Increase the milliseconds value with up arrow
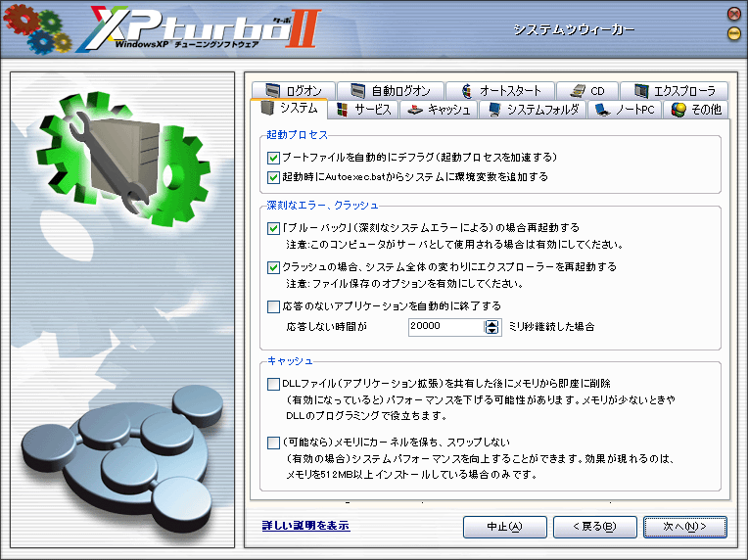The width and height of the screenshot is (748, 560). point(491,323)
